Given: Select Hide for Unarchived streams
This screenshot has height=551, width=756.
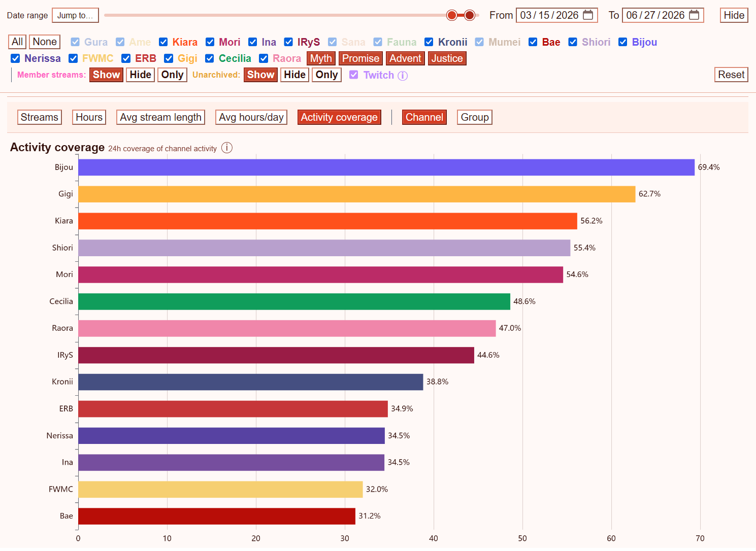Looking at the screenshot, I should (x=295, y=75).
